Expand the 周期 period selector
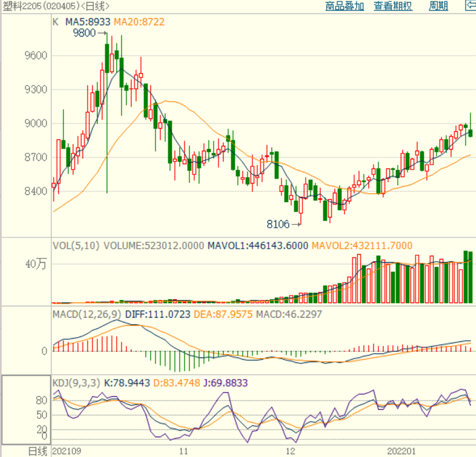The width and height of the screenshot is (476, 457). click(x=438, y=6)
